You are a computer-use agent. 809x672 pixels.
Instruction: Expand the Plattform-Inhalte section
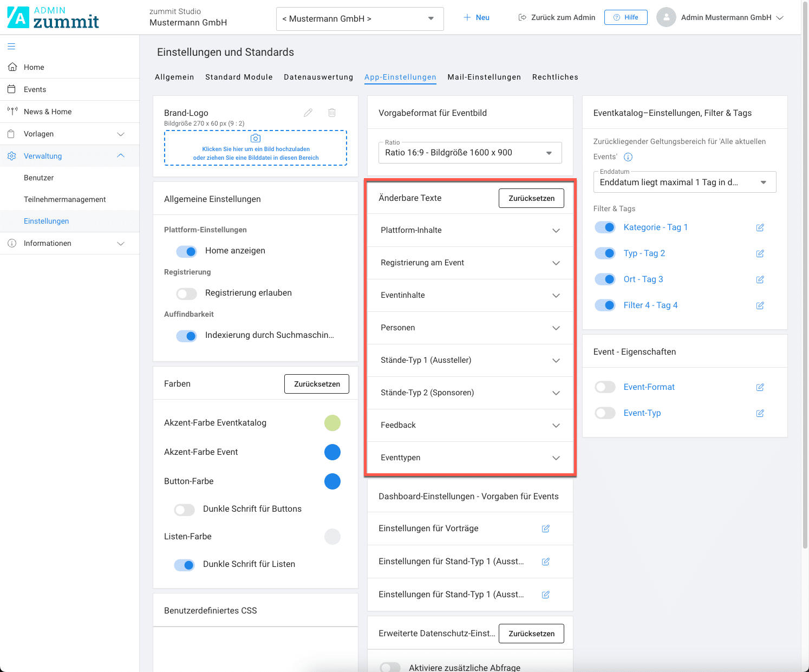(470, 230)
